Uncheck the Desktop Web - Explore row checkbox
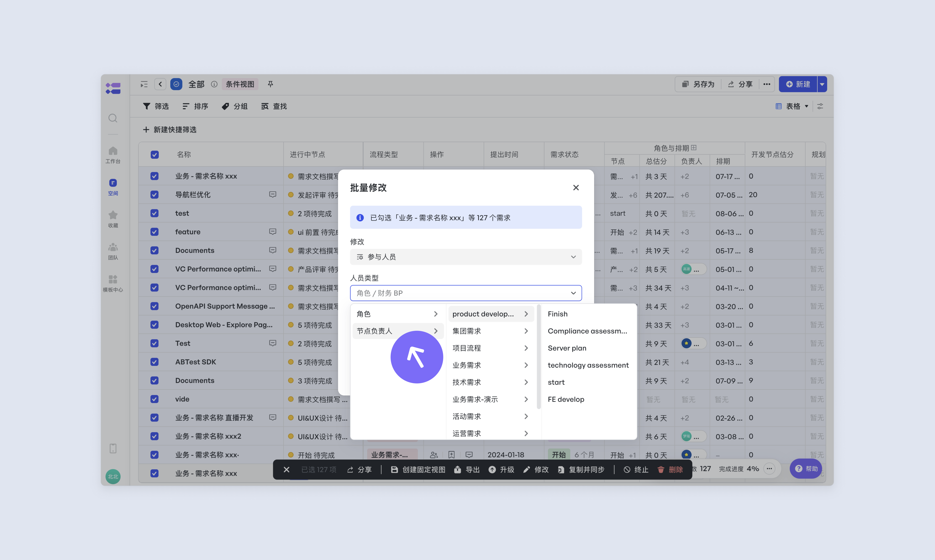 click(x=154, y=325)
